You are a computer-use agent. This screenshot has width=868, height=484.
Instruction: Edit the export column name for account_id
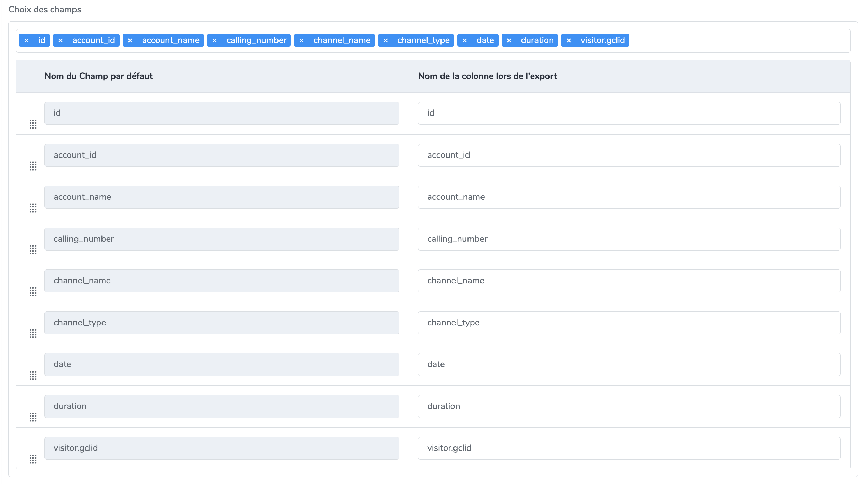click(x=629, y=155)
